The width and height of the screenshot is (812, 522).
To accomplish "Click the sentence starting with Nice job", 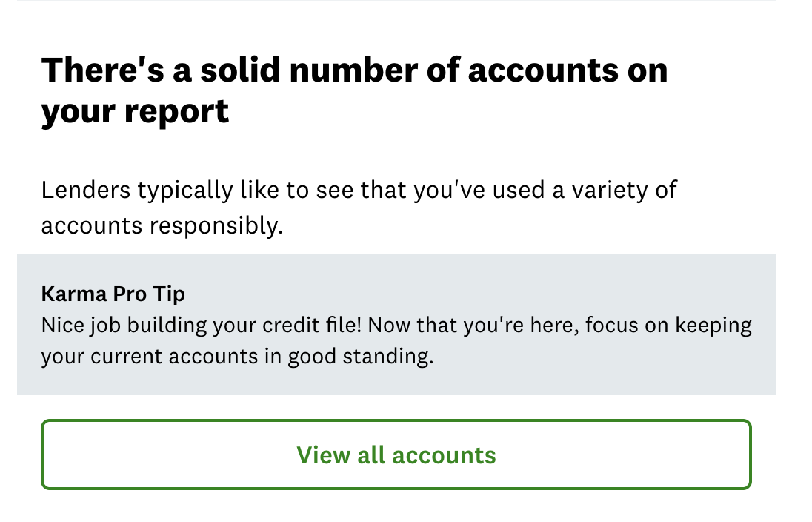I will click(148, 324).
